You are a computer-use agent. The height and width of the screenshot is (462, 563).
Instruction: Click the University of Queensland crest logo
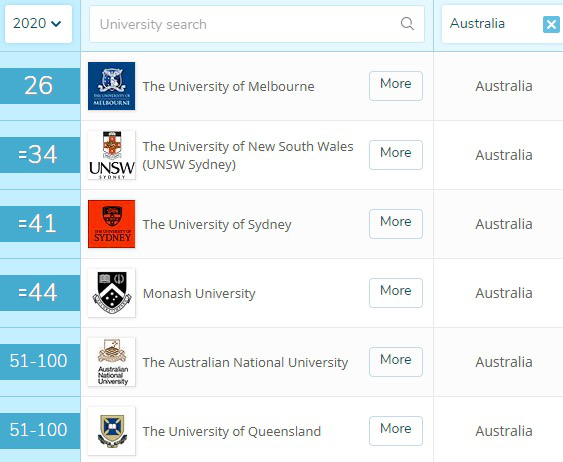click(112, 431)
